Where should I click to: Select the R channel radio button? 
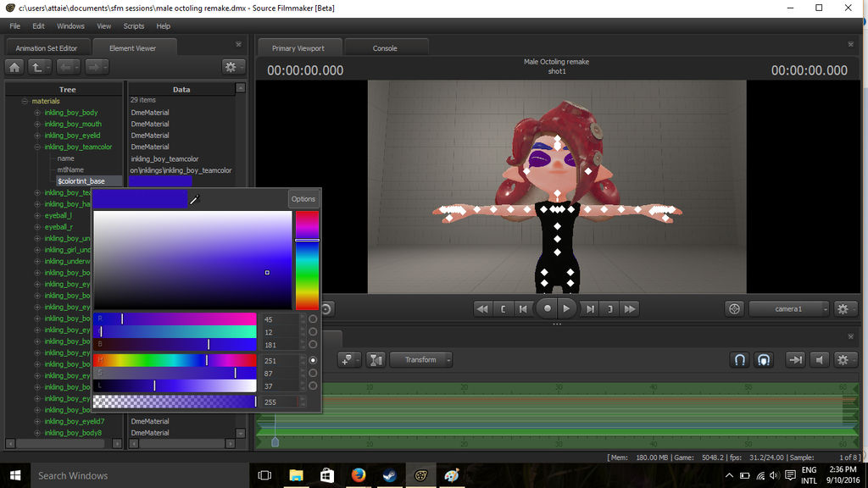pyautogui.click(x=313, y=319)
